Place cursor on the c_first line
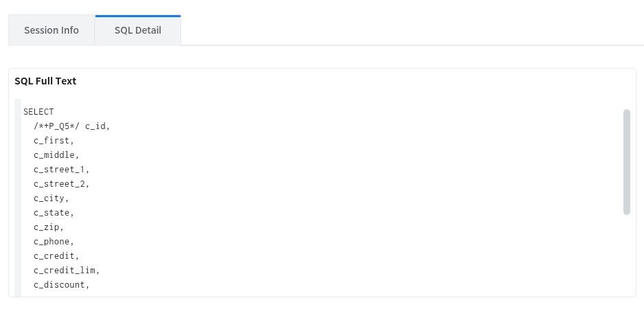The height and width of the screenshot is (309, 644). click(54, 140)
